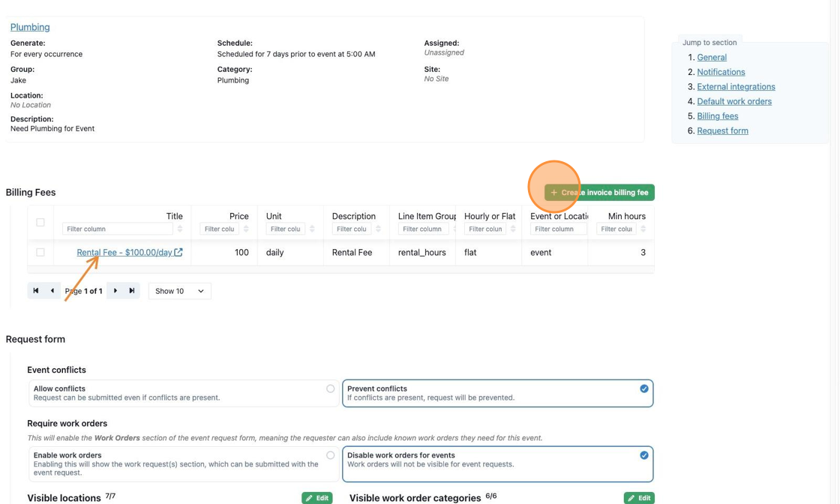Go to previous page of billing fees
This screenshot has height=504, width=840.
tap(52, 291)
